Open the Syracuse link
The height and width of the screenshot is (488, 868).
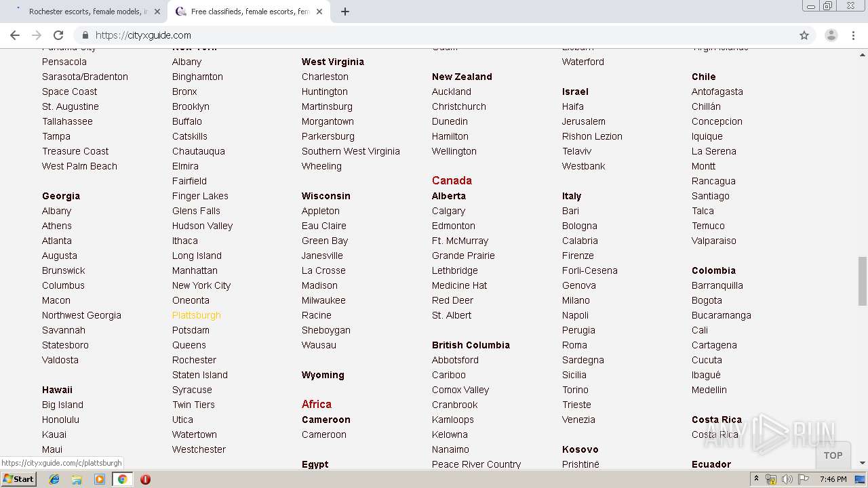pyautogui.click(x=192, y=390)
